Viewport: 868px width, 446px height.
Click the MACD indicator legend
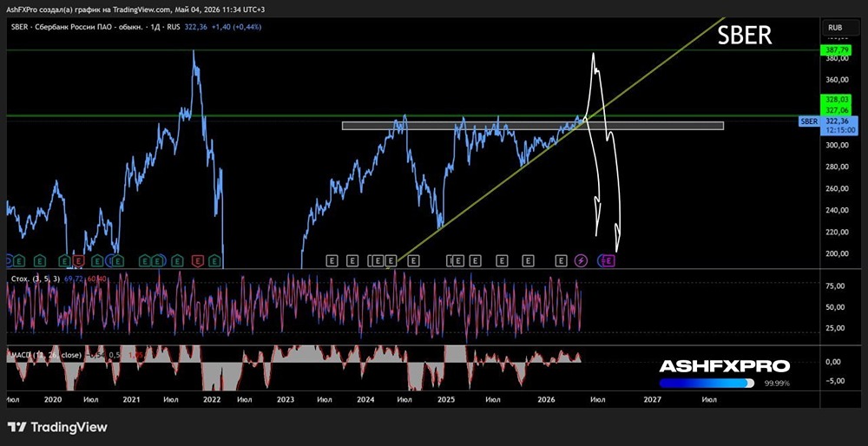click(x=47, y=355)
